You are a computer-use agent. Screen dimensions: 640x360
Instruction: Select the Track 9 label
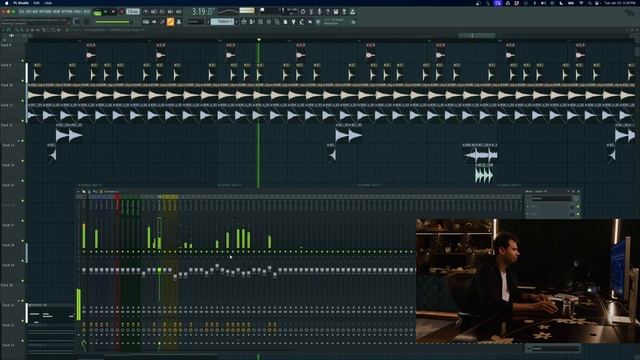click(x=6, y=65)
